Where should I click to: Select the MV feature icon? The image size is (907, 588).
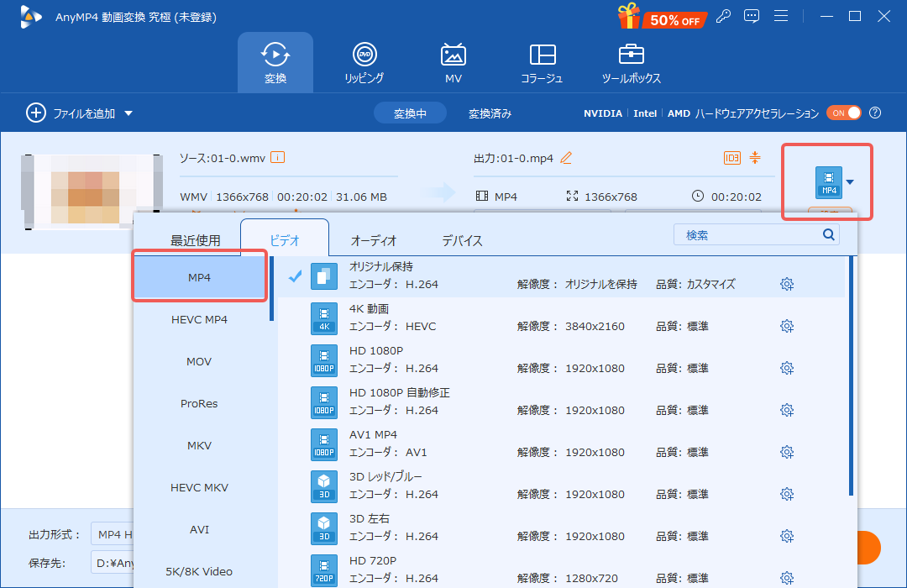click(453, 61)
